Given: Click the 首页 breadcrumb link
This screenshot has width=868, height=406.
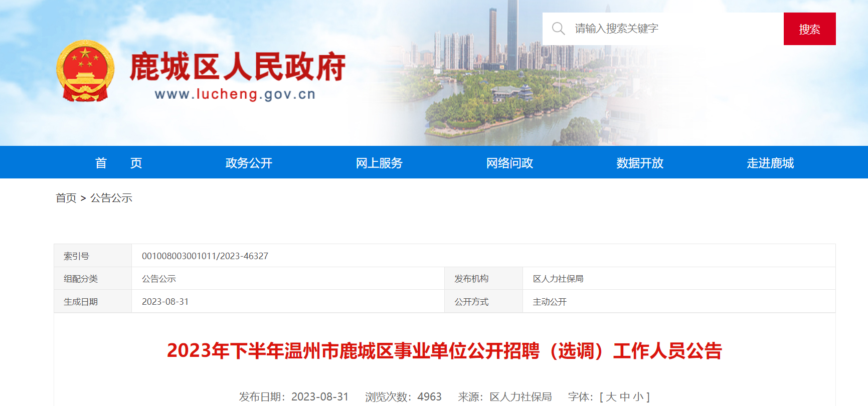Looking at the screenshot, I should (66, 198).
